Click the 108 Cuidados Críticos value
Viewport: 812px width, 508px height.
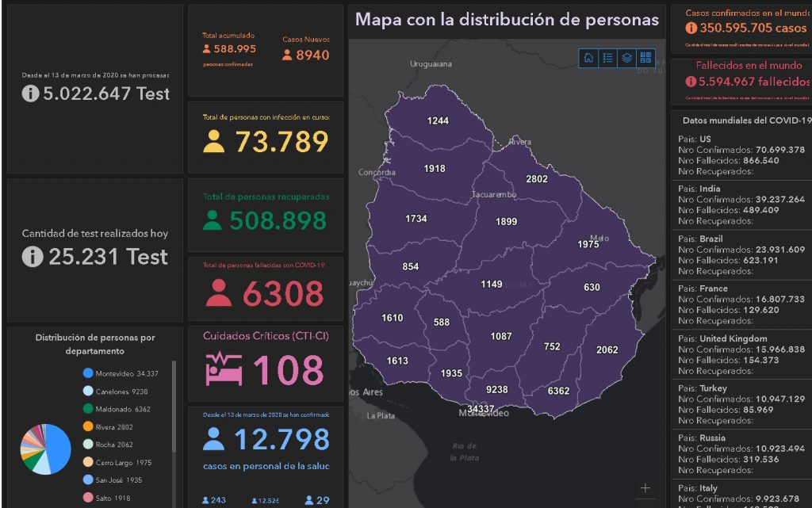288,370
